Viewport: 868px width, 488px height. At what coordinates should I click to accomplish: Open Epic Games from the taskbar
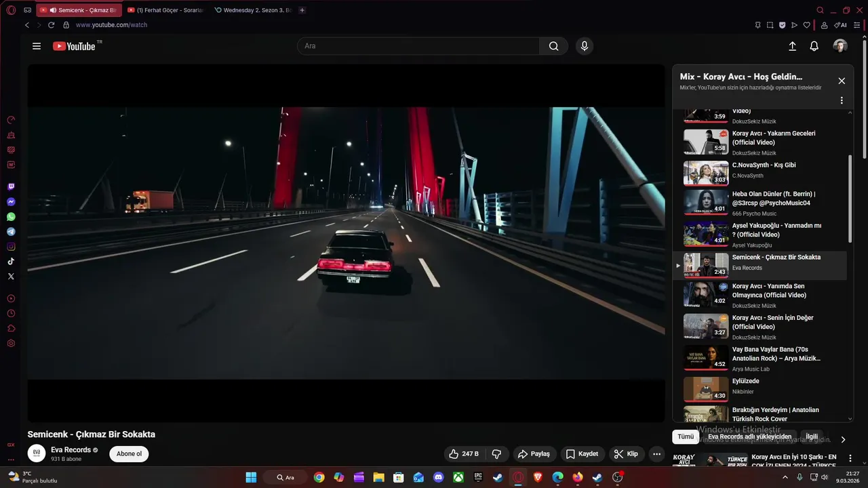[478, 477]
